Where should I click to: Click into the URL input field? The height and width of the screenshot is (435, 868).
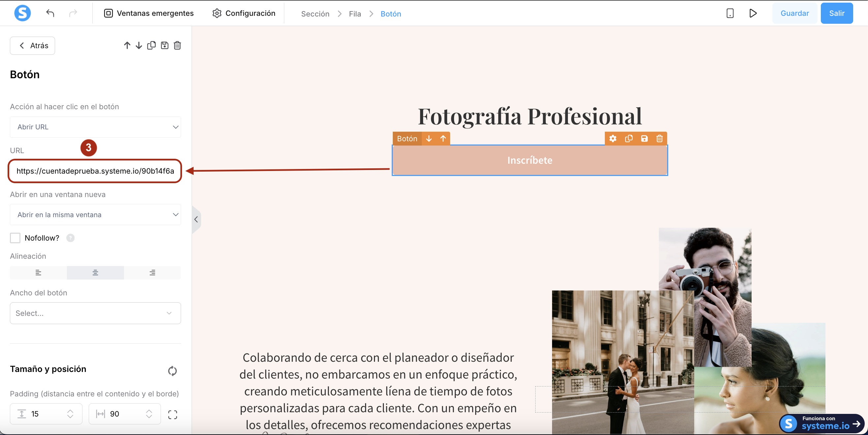(x=95, y=171)
